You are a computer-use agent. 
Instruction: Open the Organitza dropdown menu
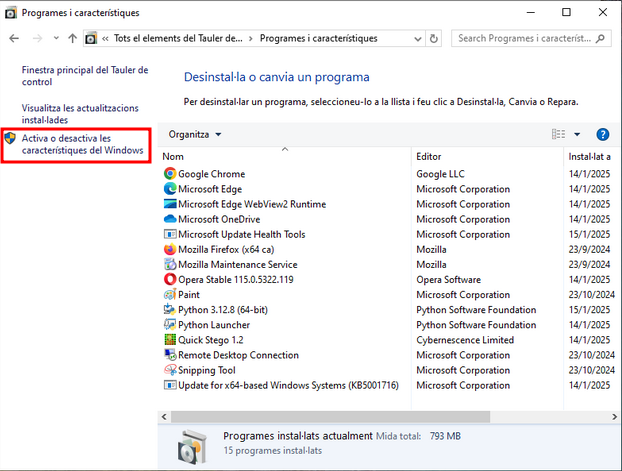pyautogui.click(x=195, y=134)
